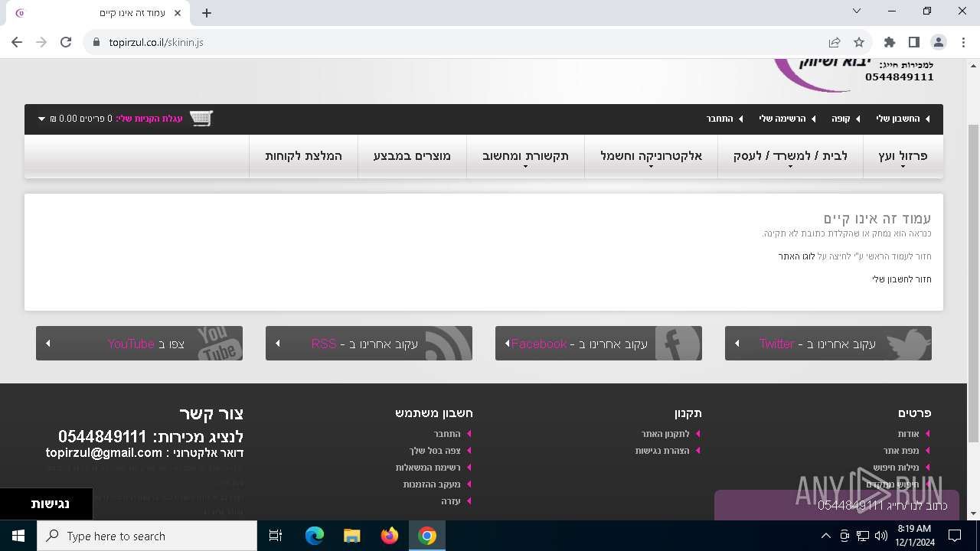Viewport: 980px width, 551px height.
Task: Show hidden system tray icons
Action: click(x=825, y=536)
